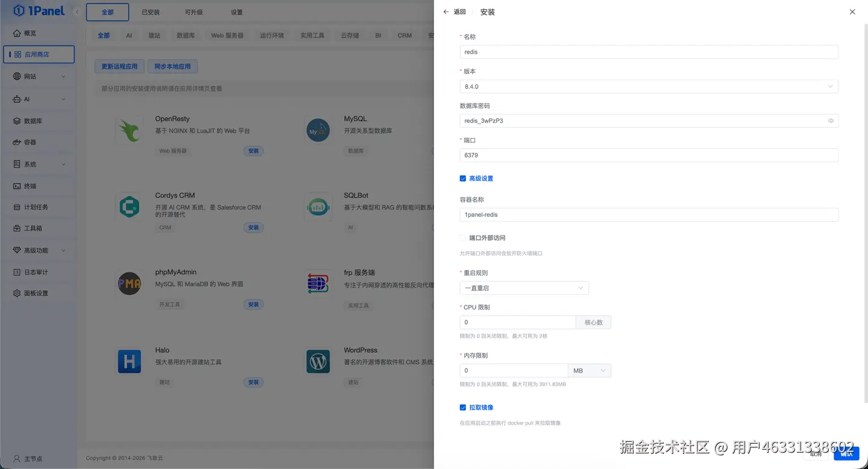Viewport: 868px width, 469px height.
Task: Click the 同步本地应用 button
Action: click(172, 66)
